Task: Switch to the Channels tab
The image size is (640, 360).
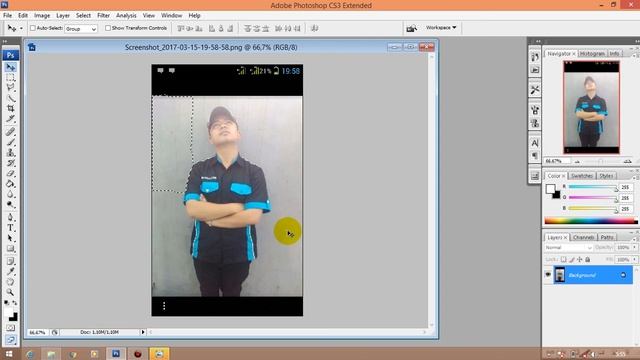Action: click(x=583, y=238)
